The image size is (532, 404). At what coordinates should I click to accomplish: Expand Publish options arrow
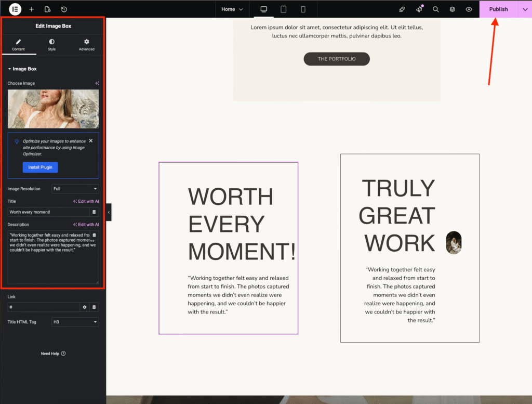click(525, 9)
